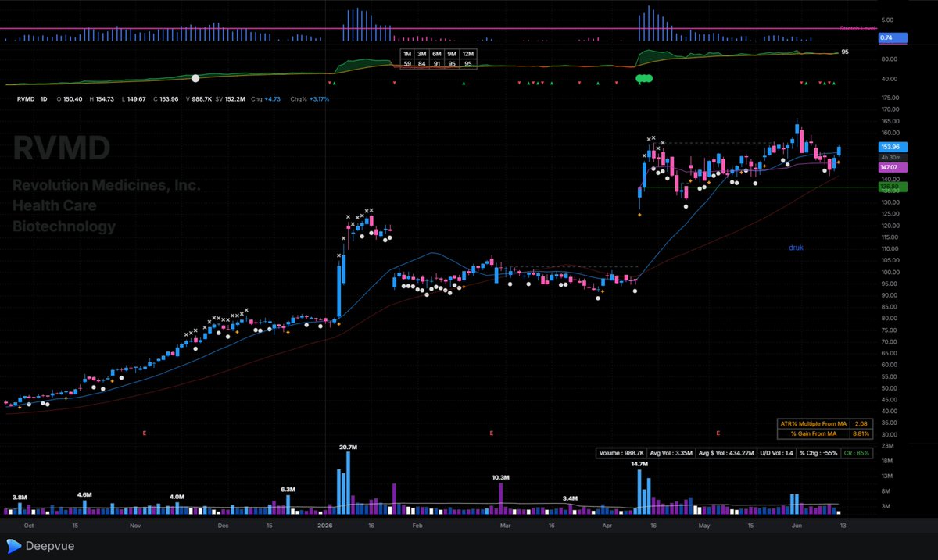This screenshot has width=938, height=560.
Task: Click the white circle marker on RS line
Action: click(195, 78)
